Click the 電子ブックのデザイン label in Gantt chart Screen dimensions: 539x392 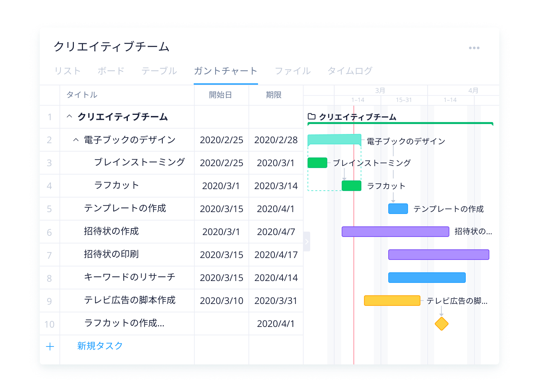pos(406,141)
